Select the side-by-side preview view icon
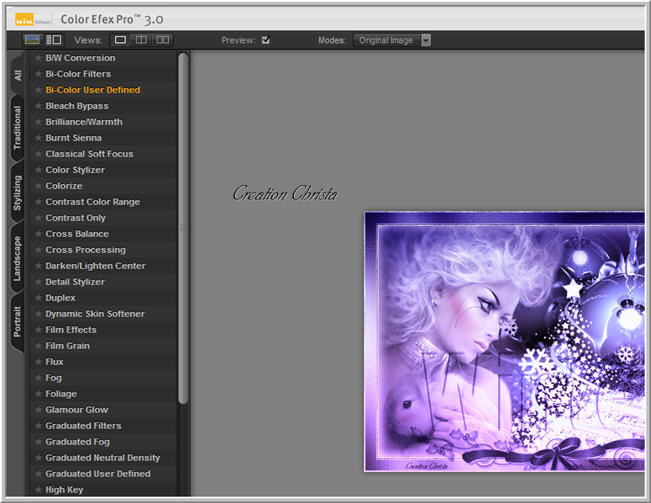 pyautogui.click(x=162, y=40)
